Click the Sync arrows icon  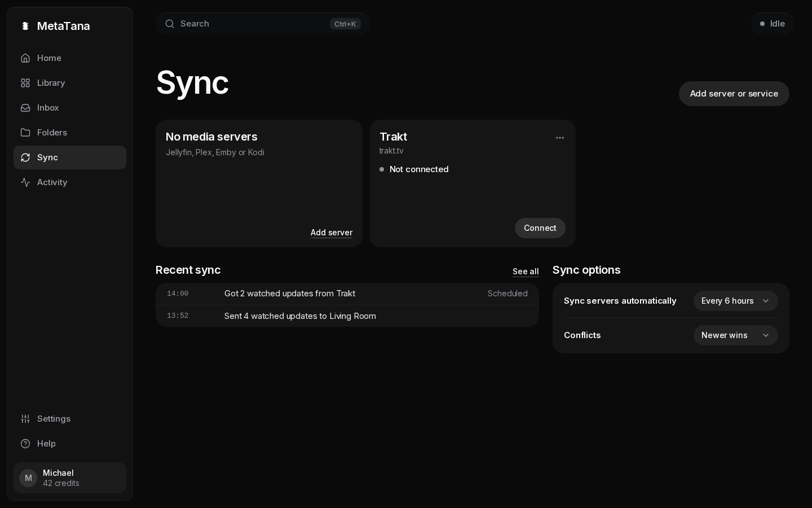(25, 157)
